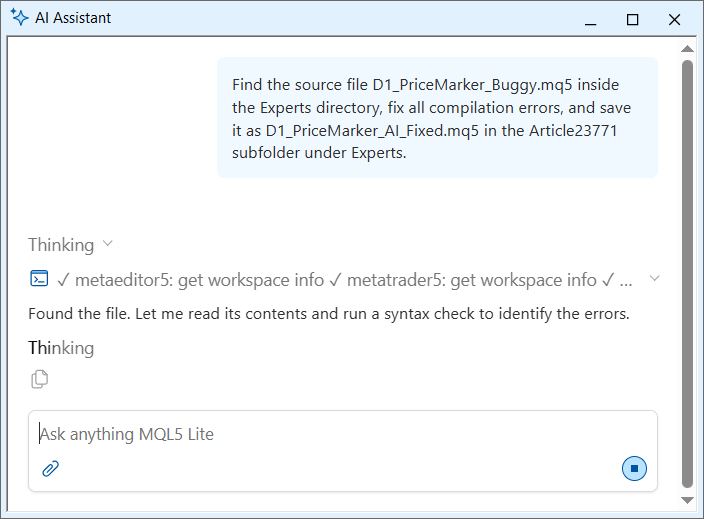Viewport: 704px width, 519px height.
Task: Attach a file using the paperclip icon
Action: pos(50,469)
